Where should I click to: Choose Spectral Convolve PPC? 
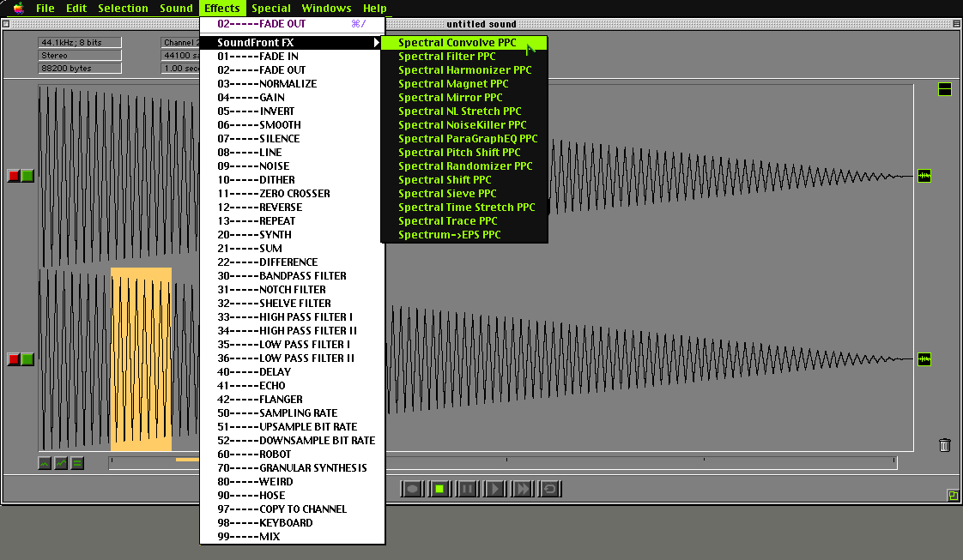tap(463, 42)
